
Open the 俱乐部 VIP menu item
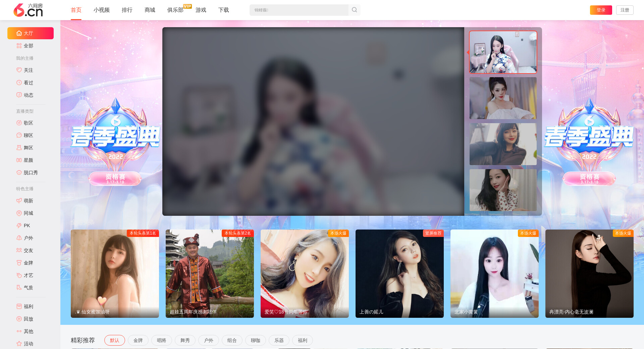pos(175,10)
